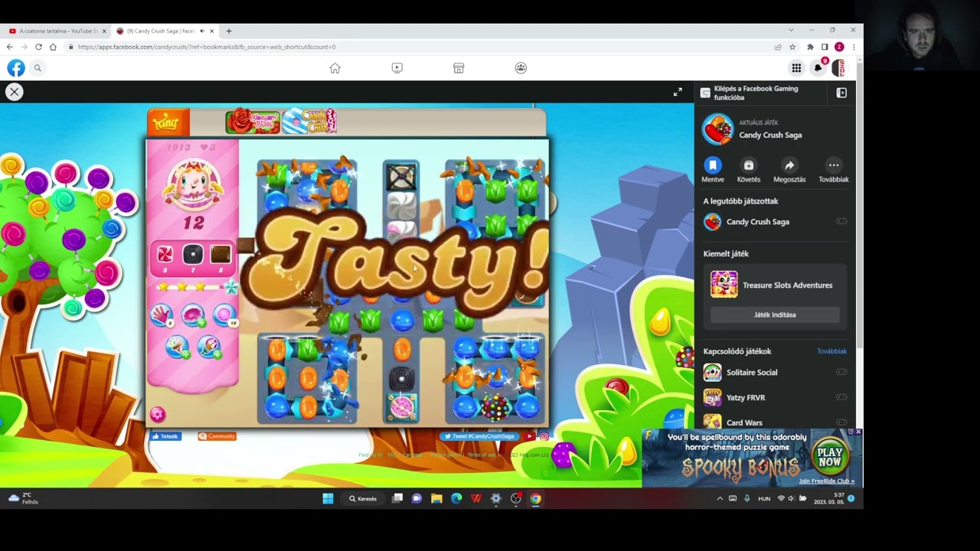The width and height of the screenshot is (980, 551).
Task: Select the pink UFO booster with plus
Action: [x=192, y=315]
